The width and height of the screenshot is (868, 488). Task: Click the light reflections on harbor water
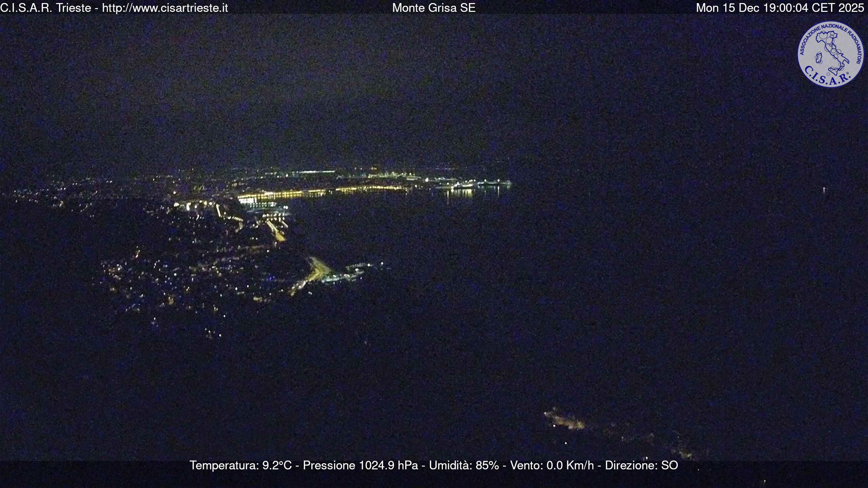(461, 194)
